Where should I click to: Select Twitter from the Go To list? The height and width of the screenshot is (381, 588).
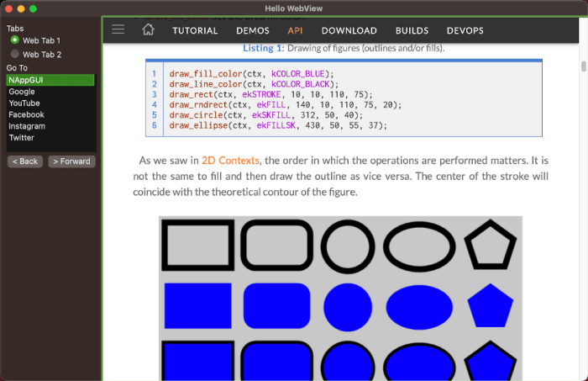pyautogui.click(x=22, y=137)
